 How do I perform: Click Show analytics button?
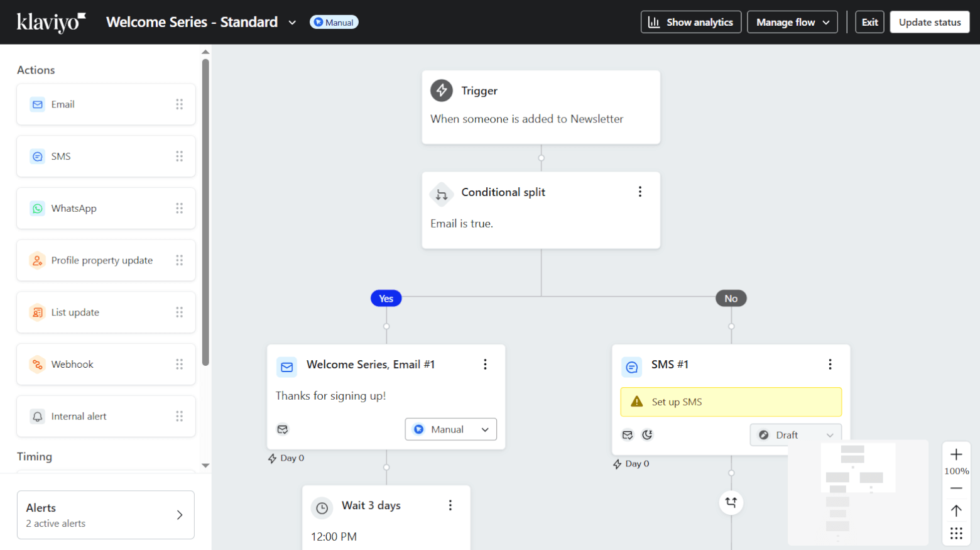pyautogui.click(x=691, y=22)
